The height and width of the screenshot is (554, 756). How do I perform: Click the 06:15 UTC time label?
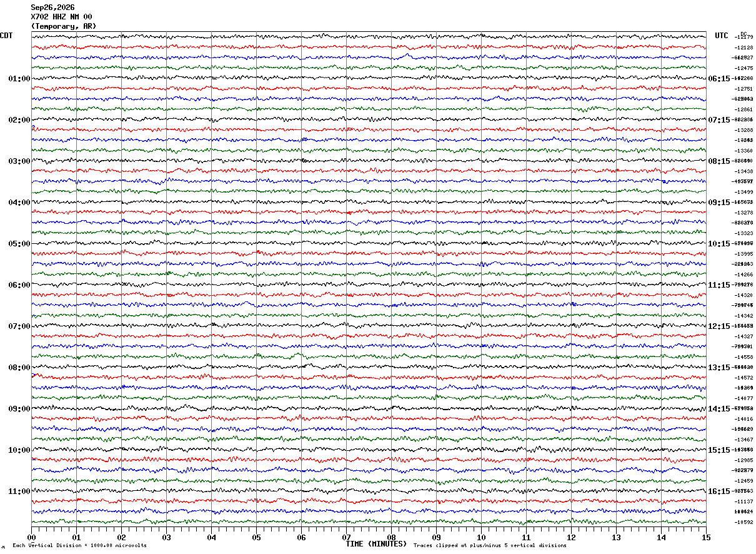pyautogui.click(x=719, y=79)
